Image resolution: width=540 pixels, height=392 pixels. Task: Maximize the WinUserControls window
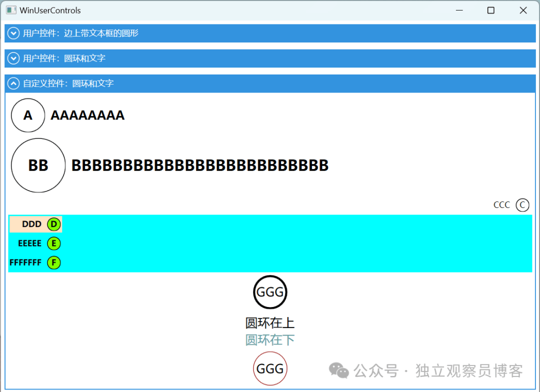(491, 10)
